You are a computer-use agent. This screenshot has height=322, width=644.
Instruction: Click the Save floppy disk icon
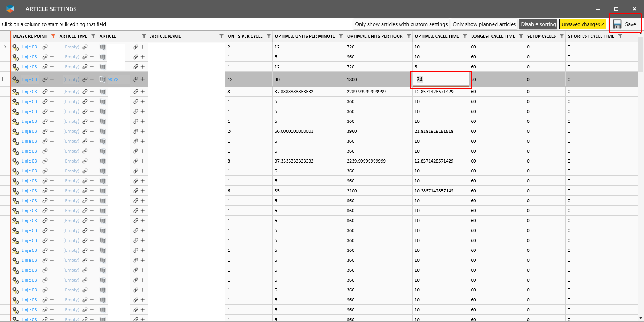point(617,24)
